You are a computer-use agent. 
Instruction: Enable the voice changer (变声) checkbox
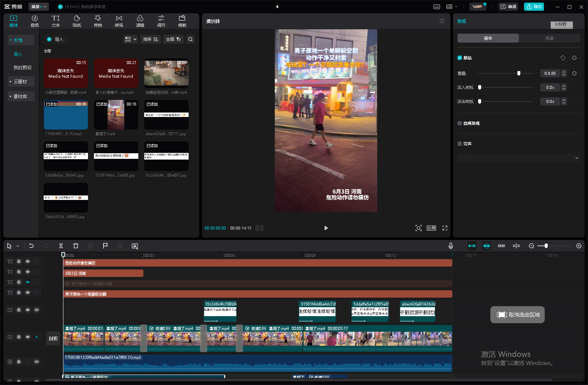(x=460, y=144)
